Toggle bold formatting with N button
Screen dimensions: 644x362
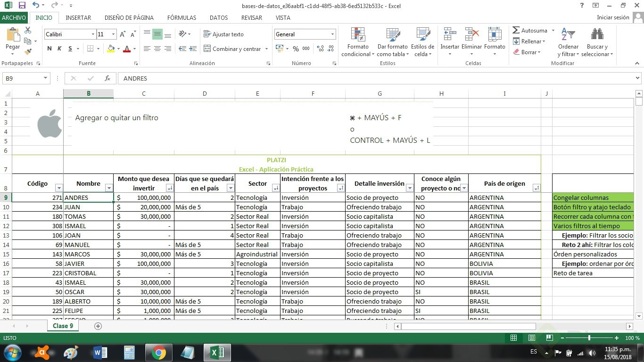(x=50, y=49)
